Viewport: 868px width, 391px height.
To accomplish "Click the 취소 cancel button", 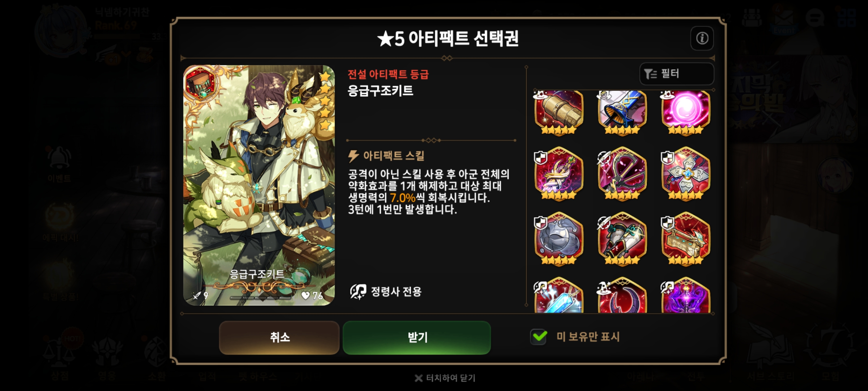I will pyautogui.click(x=279, y=337).
